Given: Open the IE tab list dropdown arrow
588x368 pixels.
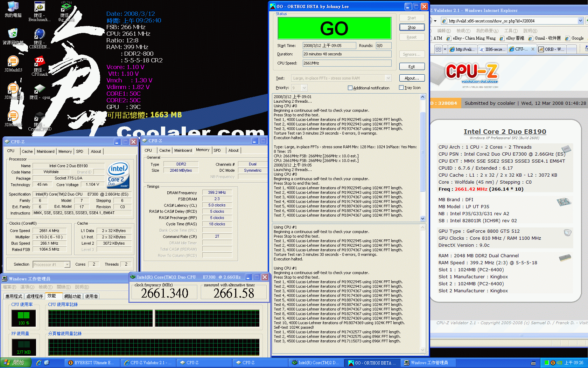Looking at the screenshot, I should pos(445,49).
